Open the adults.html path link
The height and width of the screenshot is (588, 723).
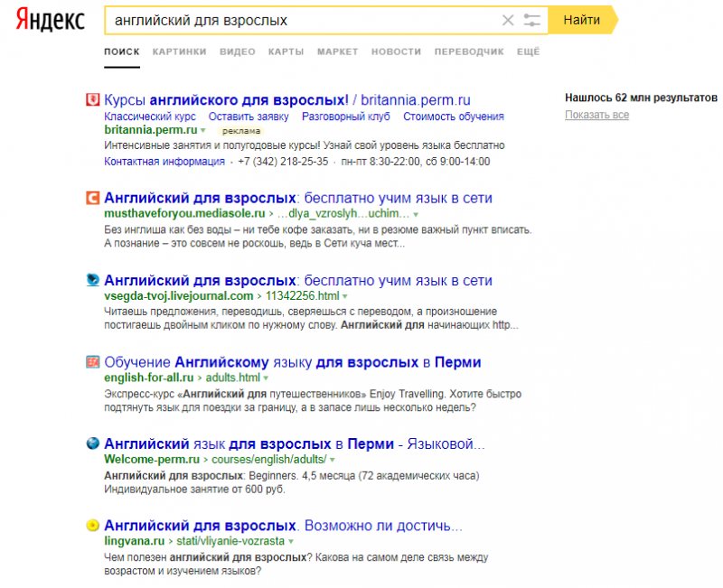click(233, 378)
